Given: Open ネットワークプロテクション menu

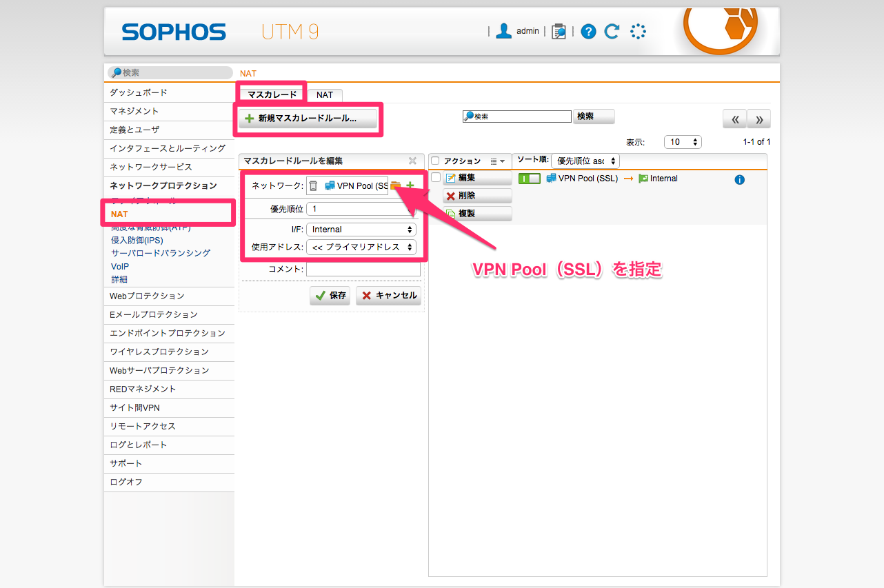Looking at the screenshot, I should [x=170, y=185].
